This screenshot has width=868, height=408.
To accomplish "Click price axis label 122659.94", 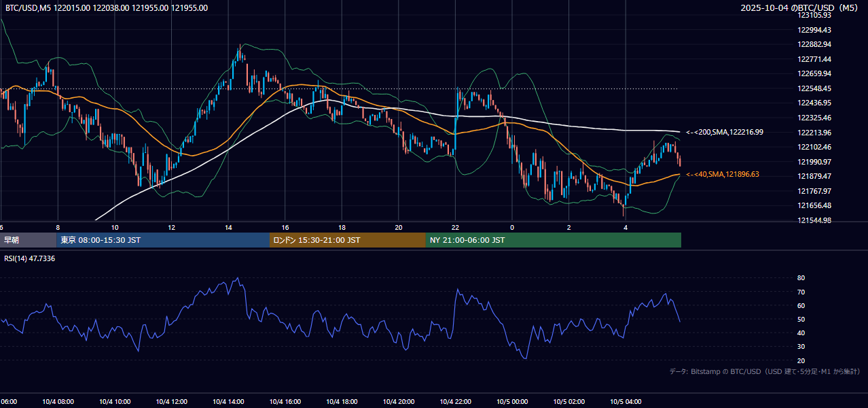I will click(x=814, y=73).
